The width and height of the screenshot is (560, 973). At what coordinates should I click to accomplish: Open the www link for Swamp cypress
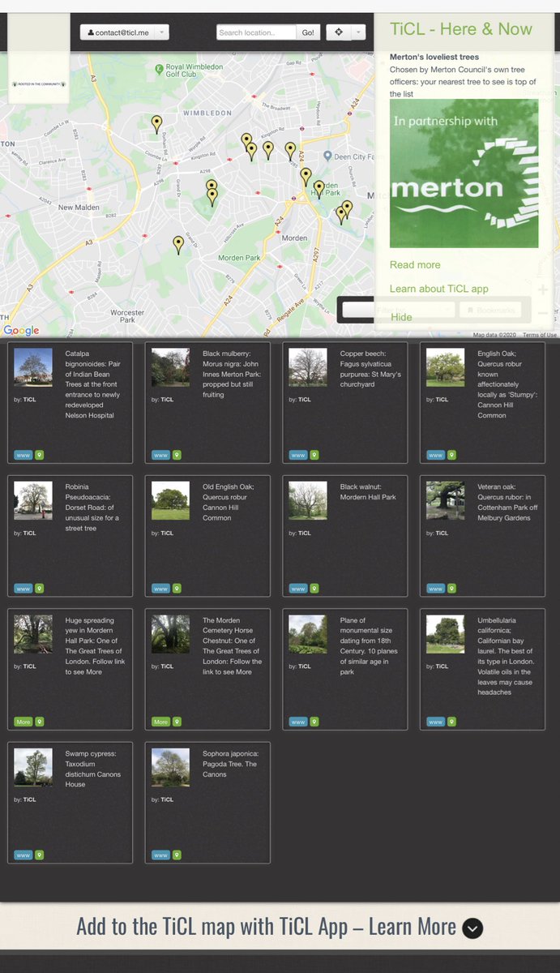pyautogui.click(x=24, y=855)
